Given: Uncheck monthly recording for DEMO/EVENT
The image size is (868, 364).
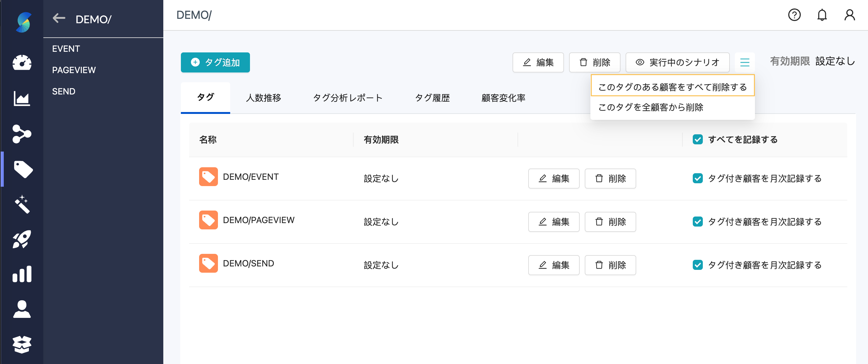Looking at the screenshot, I should coord(697,179).
